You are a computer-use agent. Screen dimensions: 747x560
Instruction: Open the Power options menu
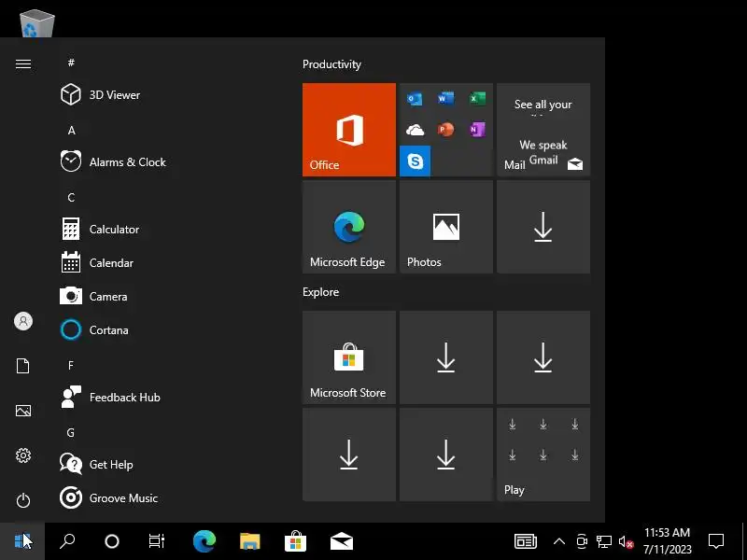22,500
